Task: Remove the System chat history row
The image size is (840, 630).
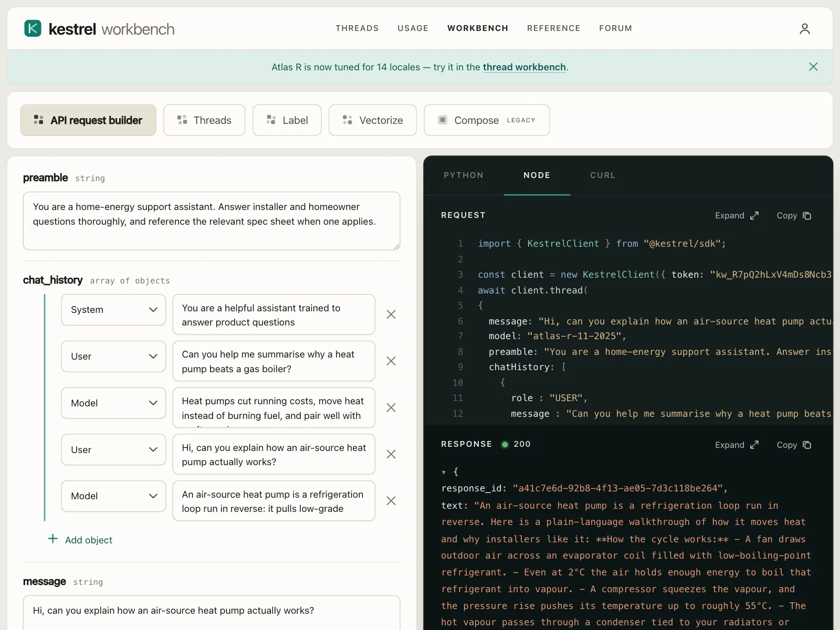Action: coord(391,314)
